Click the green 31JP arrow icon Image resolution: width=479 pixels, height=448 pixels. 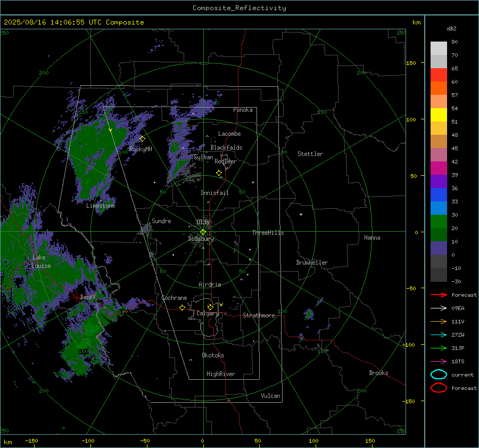[x=439, y=348]
